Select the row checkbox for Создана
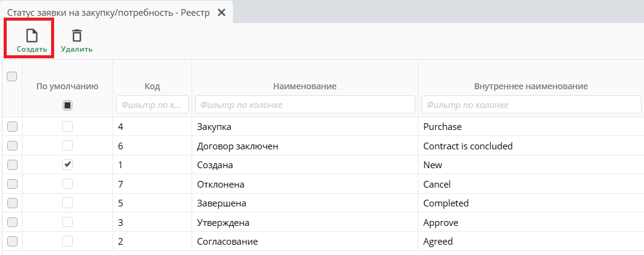 [x=12, y=165]
